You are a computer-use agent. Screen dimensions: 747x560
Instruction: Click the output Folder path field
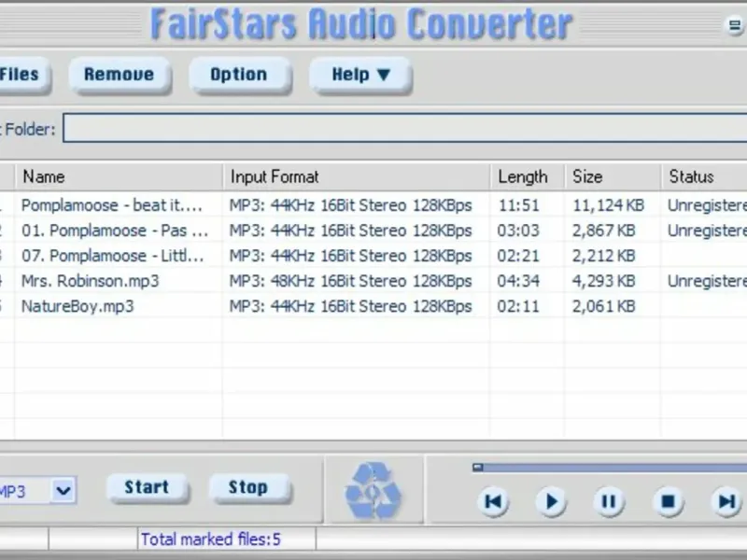pos(405,128)
